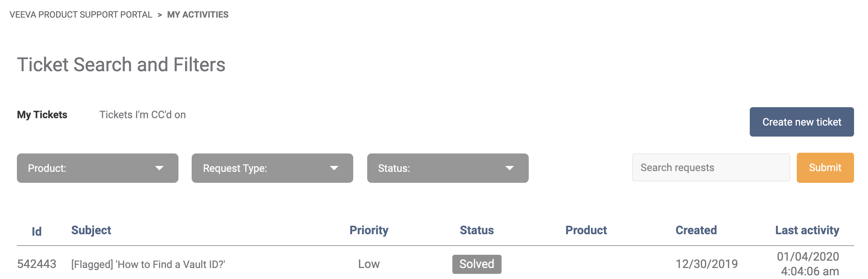Click the Create new ticket button
Image resolution: width=868 pixels, height=279 pixels.
802,122
